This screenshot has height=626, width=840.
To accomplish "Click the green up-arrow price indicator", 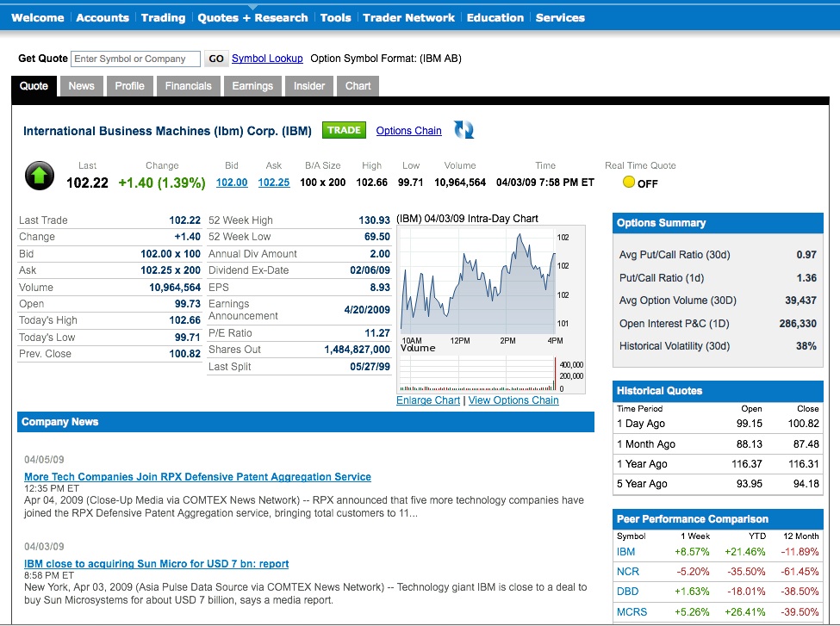I will (40, 176).
